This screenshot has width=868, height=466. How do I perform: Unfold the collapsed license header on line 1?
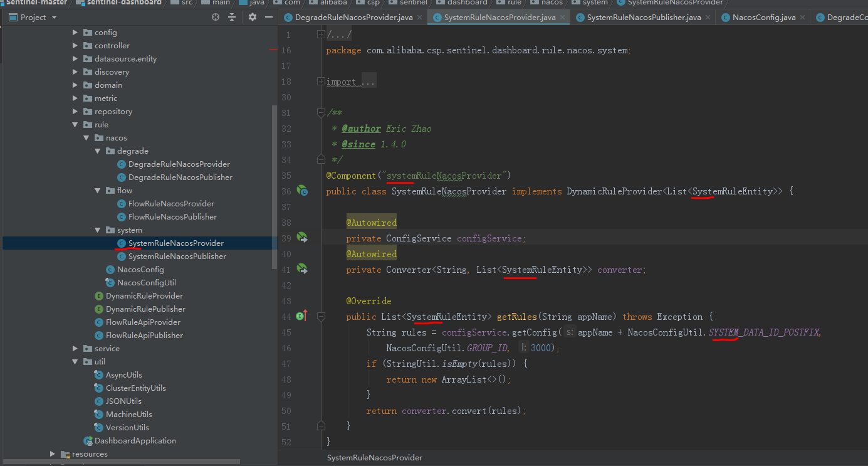tap(321, 34)
